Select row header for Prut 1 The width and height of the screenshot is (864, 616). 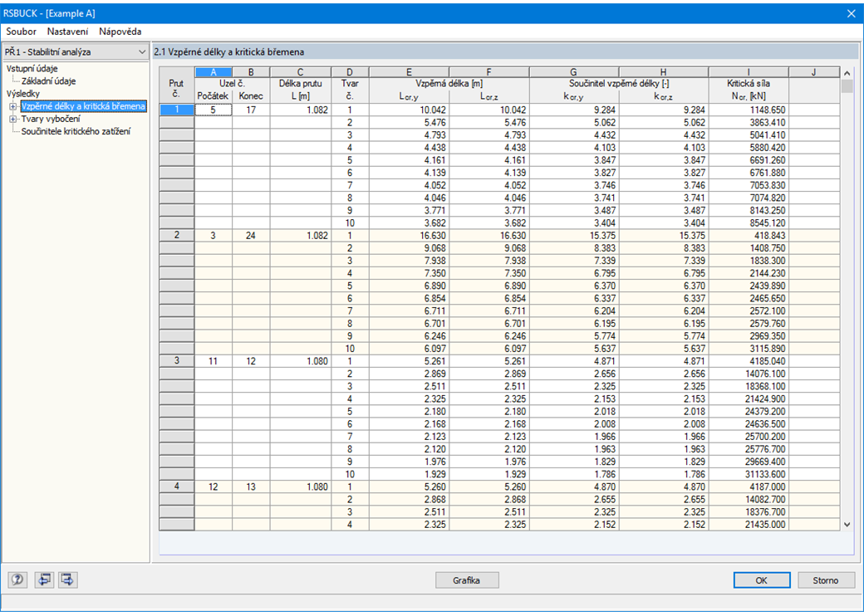point(177,110)
